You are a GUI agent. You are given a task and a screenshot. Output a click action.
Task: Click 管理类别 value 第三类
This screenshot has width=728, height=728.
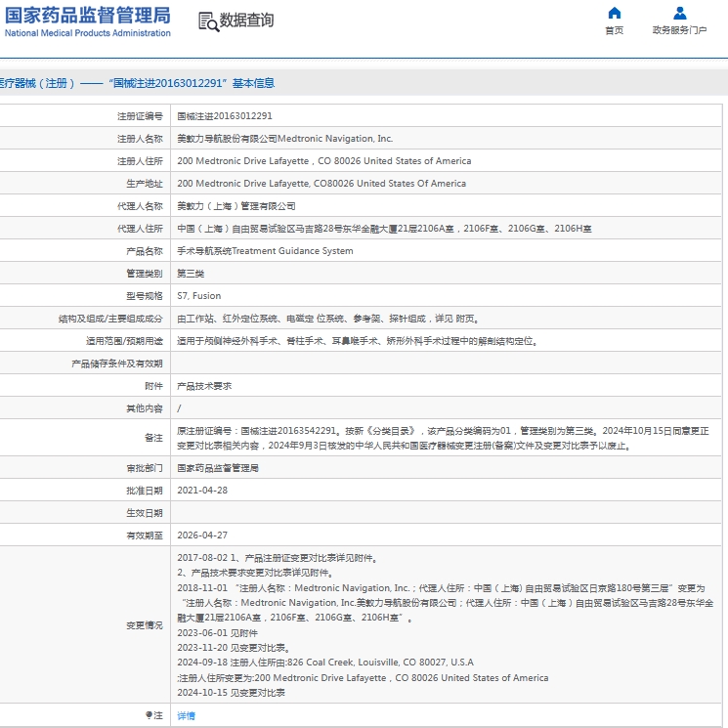(191, 274)
